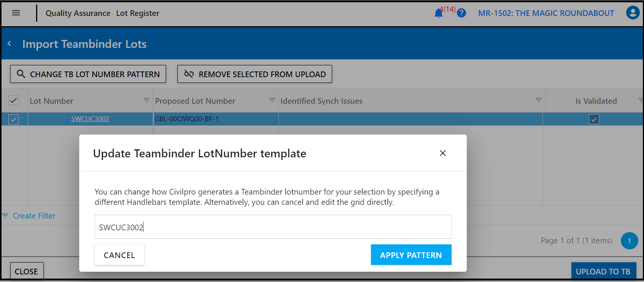
Task: Open the user account avatar
Action: (633, 13)
